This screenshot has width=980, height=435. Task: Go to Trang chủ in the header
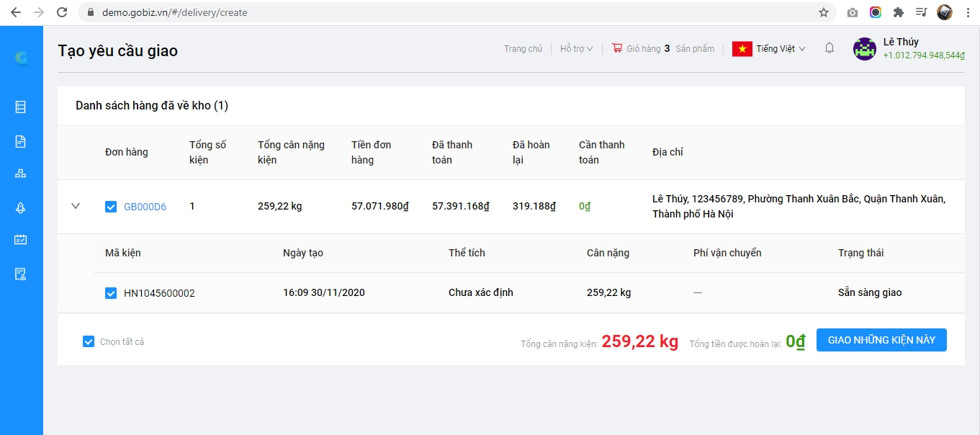point(523,49)
